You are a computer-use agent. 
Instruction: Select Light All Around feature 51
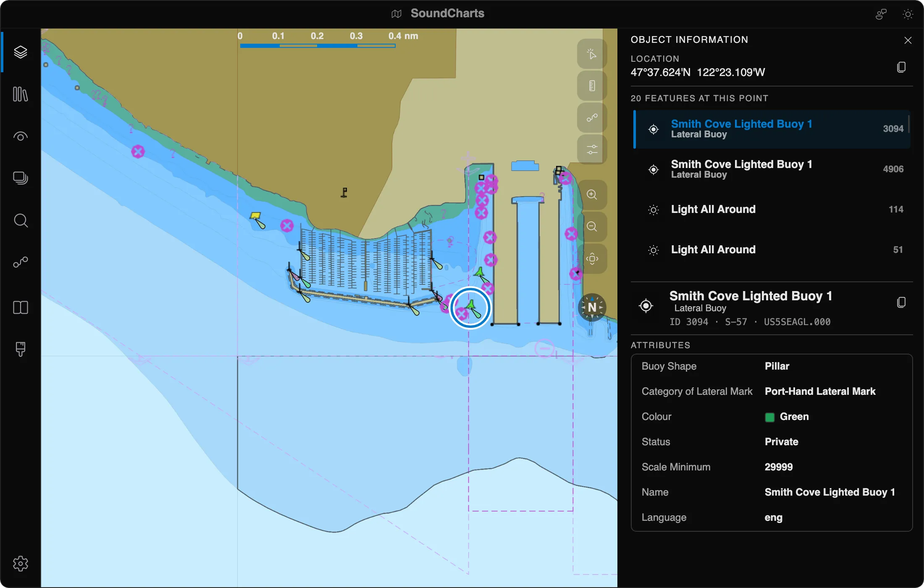[x=772, y=250]
